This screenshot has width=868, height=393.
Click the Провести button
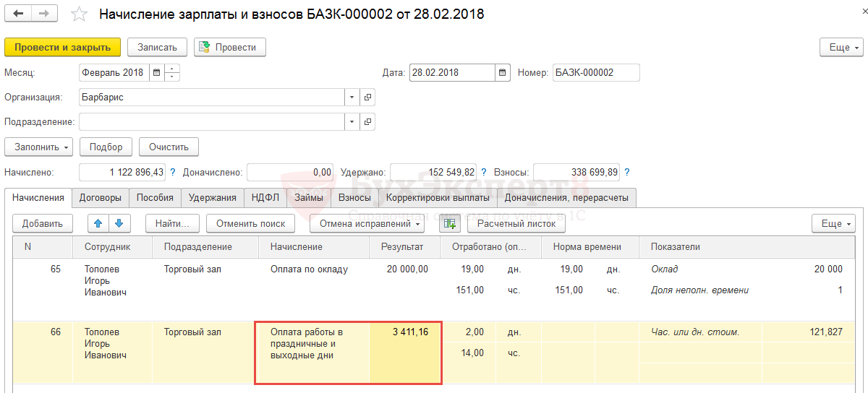point(230,47)
